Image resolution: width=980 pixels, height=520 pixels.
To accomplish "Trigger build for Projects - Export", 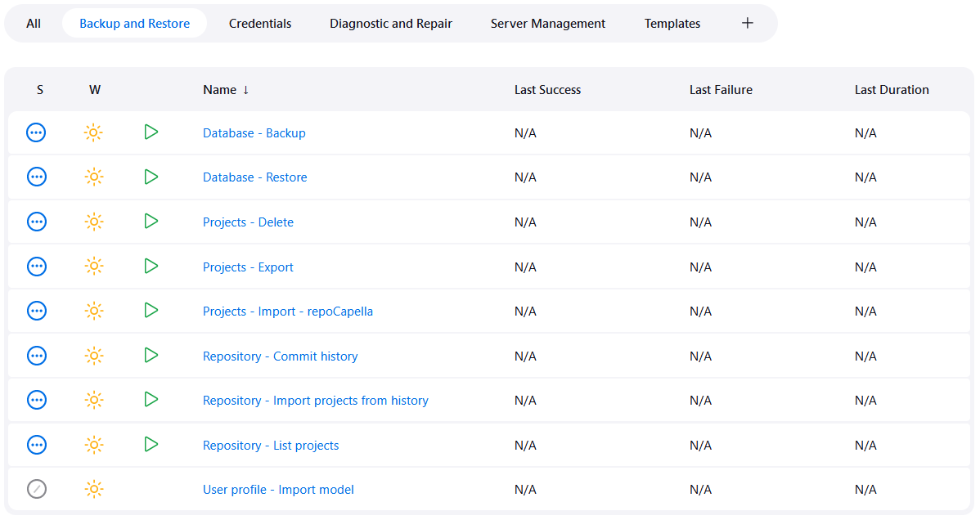I will [x=151, y=267].
